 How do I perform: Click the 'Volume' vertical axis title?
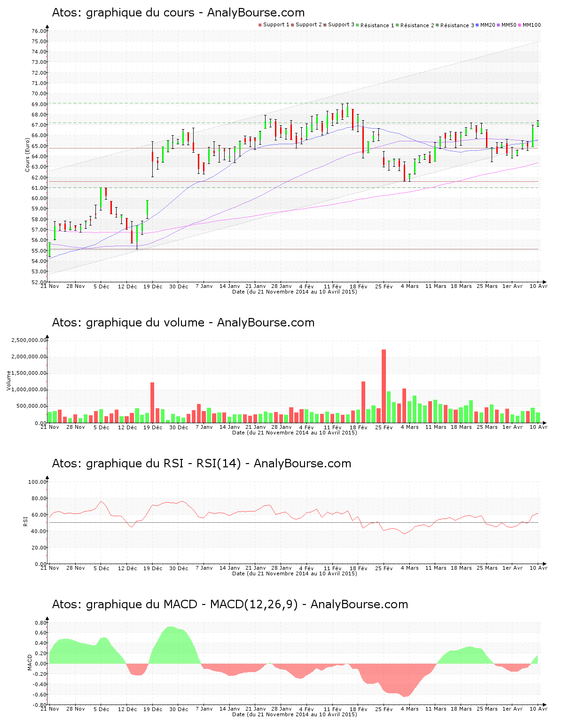[x=8, y=381]
